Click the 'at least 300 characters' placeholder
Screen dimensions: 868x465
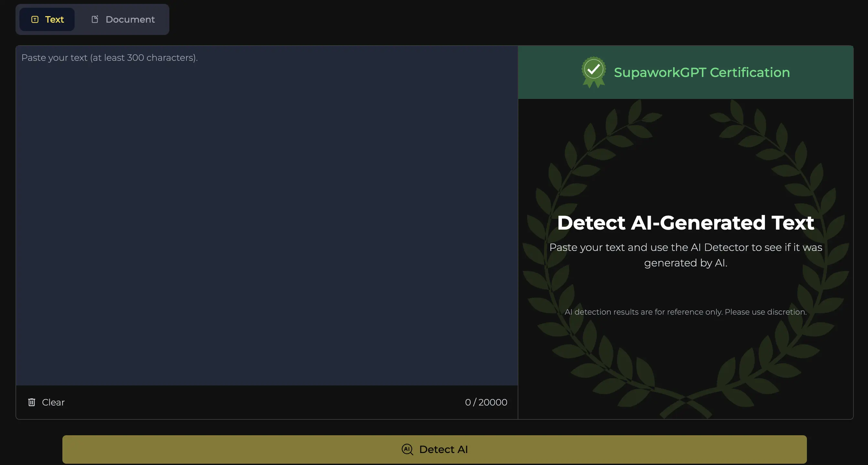coord(143,58)
